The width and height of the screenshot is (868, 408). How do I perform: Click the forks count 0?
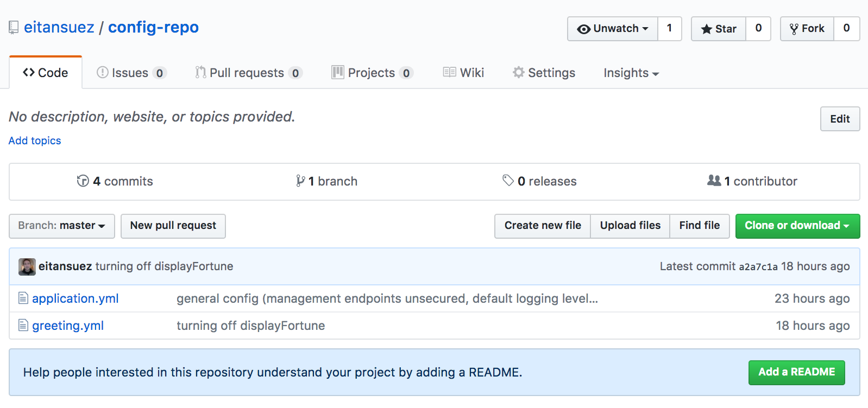(x=846, y=29)
